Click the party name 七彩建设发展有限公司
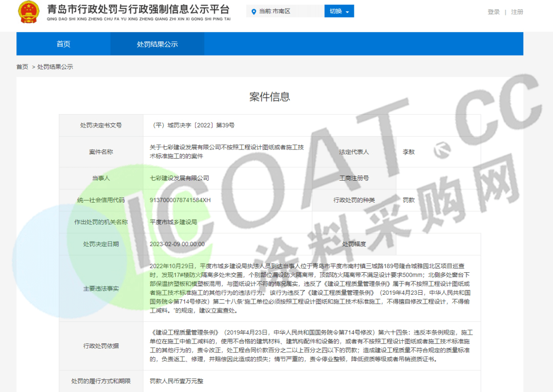The height and width of the screenshot is (392, 553). [179, 178]
